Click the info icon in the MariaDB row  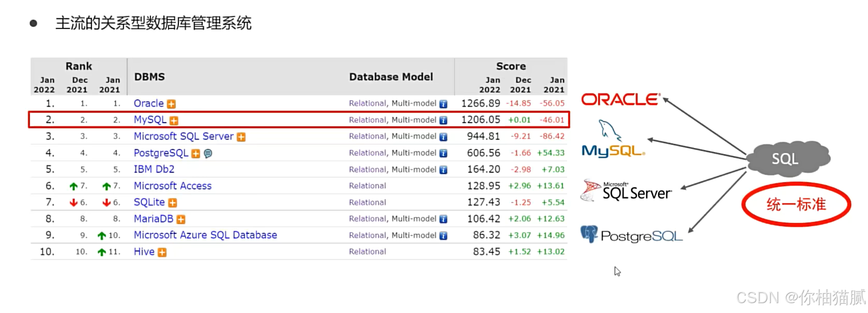click(x=443, y=219)
